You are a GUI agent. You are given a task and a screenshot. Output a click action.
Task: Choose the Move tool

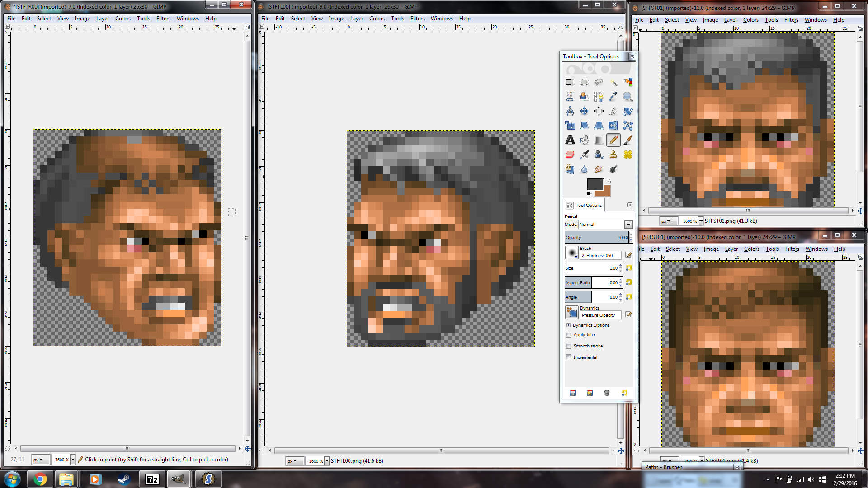pyautogui.click(x=584, y=111)
